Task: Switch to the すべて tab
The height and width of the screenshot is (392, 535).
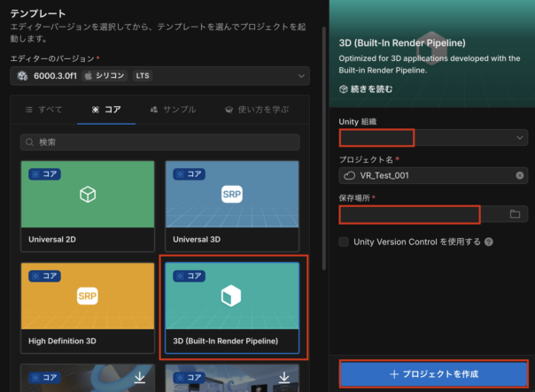Action: click(x=44, y=110)
